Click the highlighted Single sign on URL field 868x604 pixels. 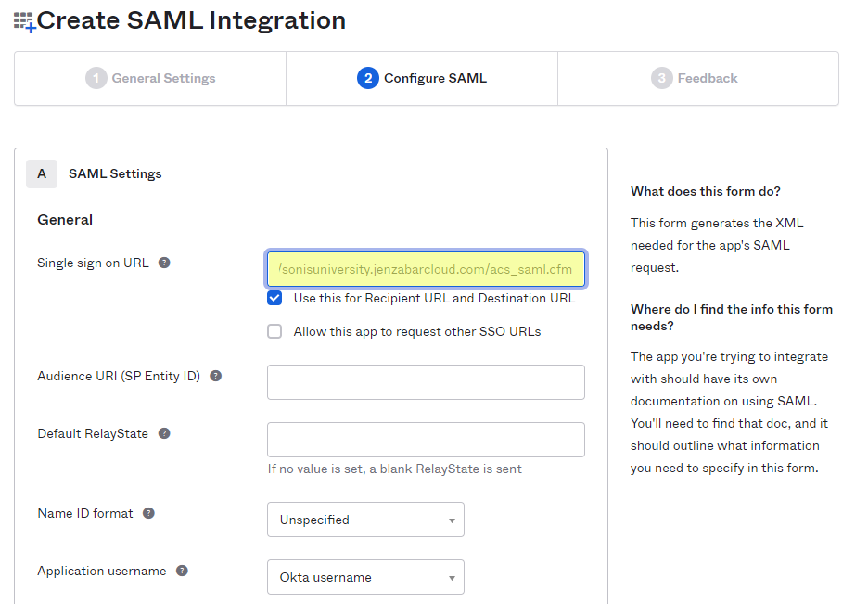click(x=426, y=268)
